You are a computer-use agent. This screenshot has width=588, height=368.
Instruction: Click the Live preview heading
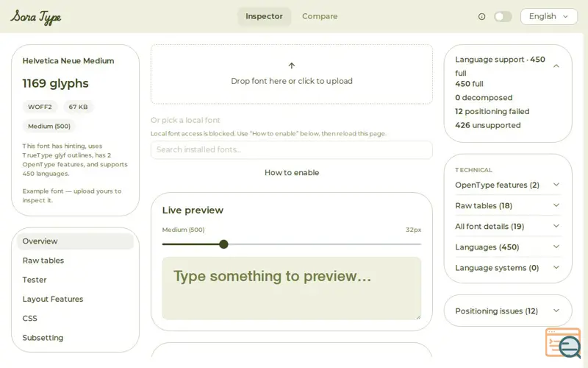pos(193,210)
